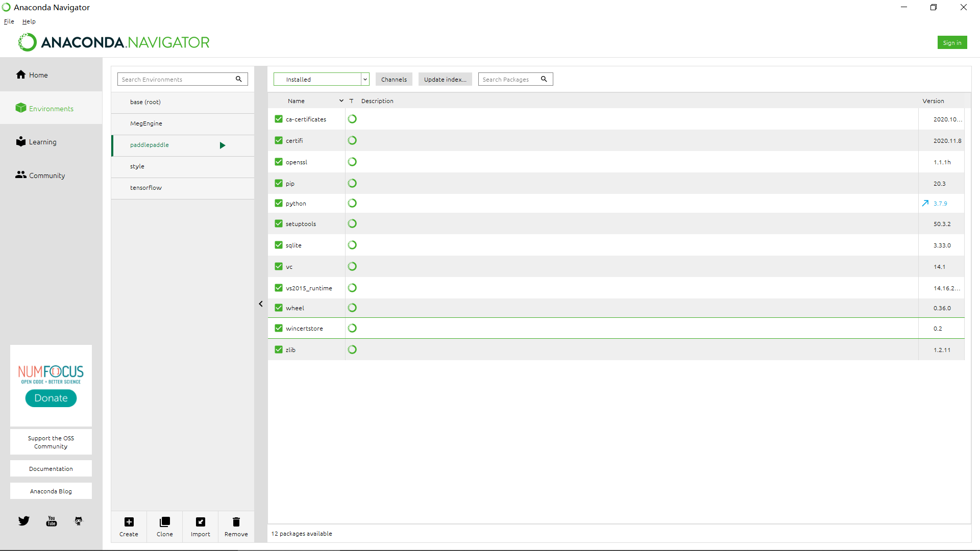Image resolution: width=980 pixels, height=551 pixels.
Task: Click the Environments panel icon
Action: click(19, 108)
